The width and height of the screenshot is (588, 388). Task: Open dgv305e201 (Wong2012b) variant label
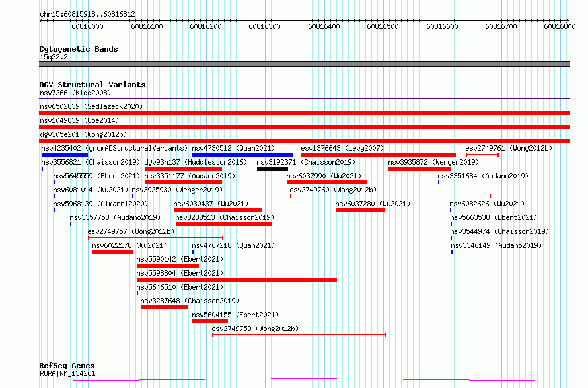click(83, 134)
